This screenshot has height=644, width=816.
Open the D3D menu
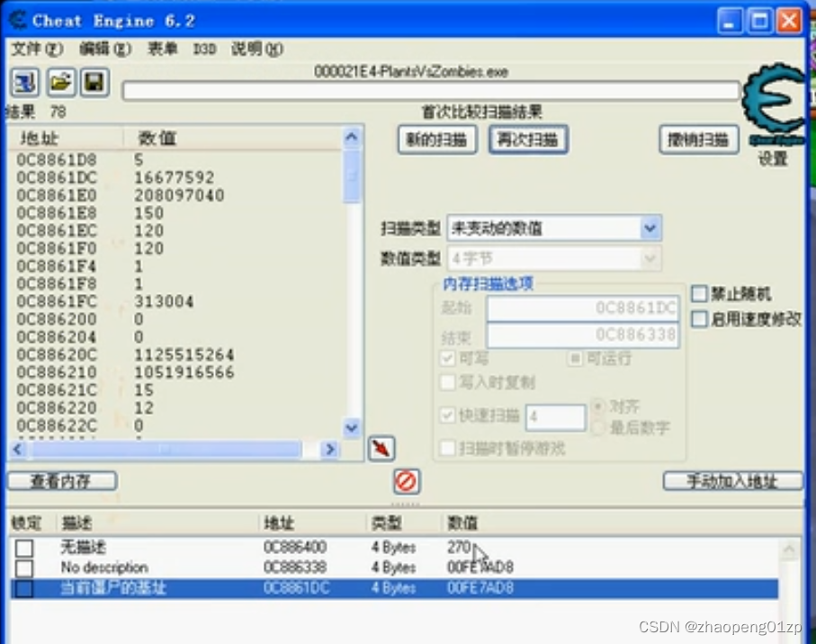204,49
